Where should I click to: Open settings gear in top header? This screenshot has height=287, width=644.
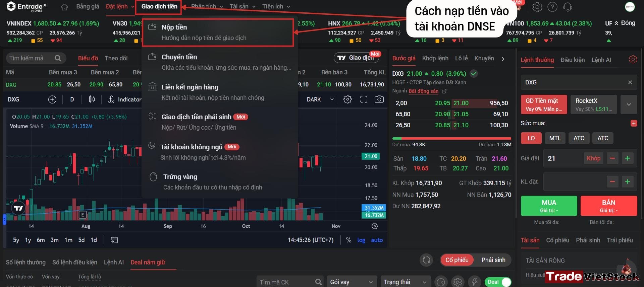537,7
